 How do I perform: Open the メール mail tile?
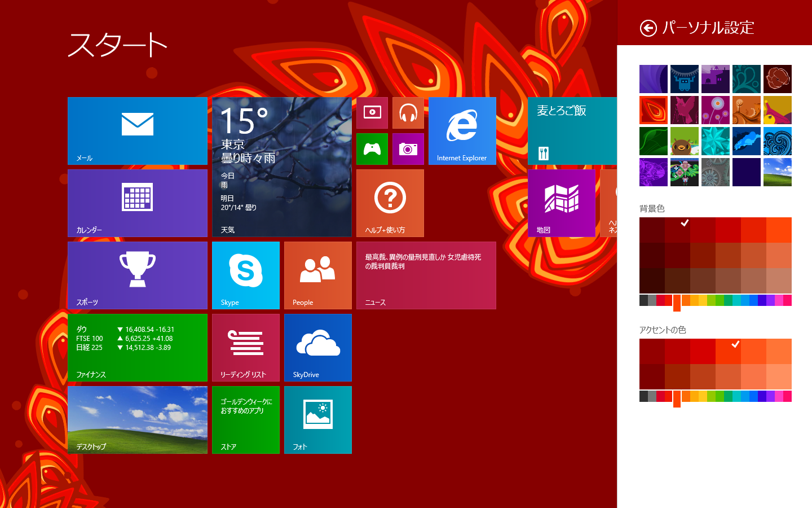click(x=138, y=131)
